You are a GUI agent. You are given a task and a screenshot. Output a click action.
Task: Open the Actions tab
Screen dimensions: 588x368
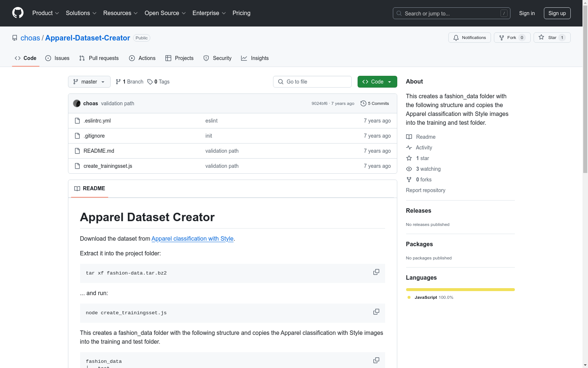pos(142,58)
